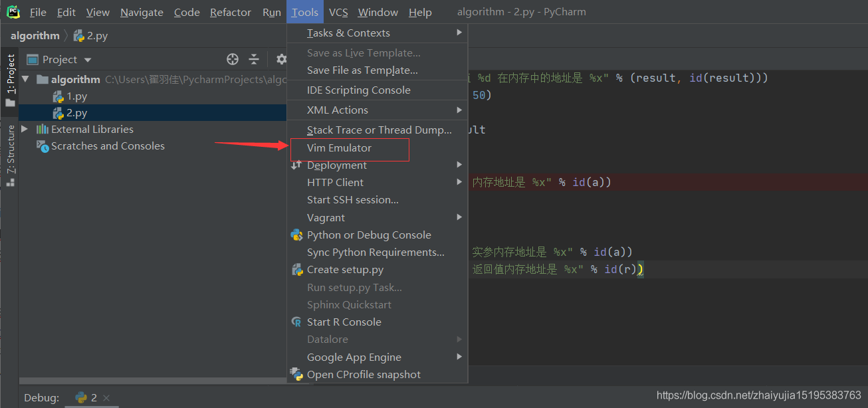Select Vim Emulator menu entry
868x408 pixels.
(x=339, y=148)
